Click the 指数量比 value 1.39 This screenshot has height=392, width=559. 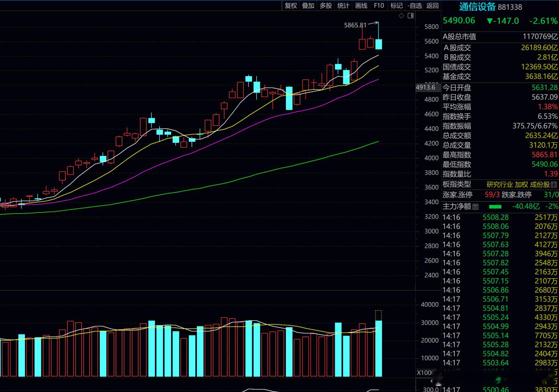(551, 174)
